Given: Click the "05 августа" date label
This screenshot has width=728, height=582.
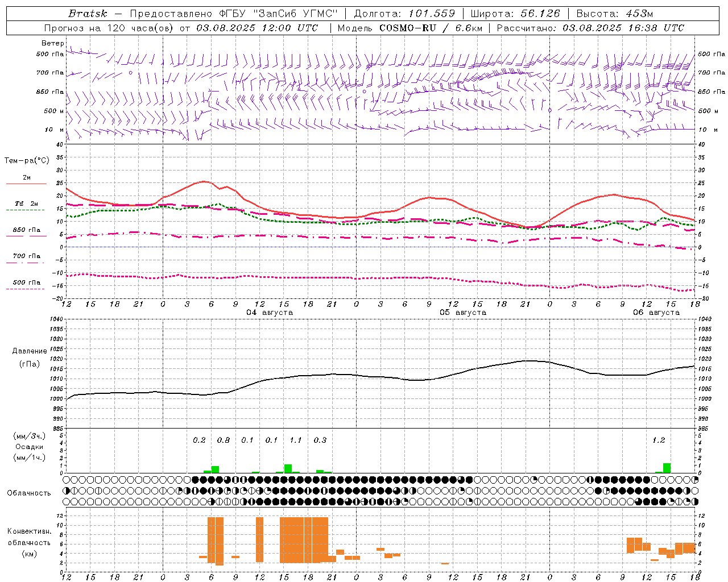Looking at the screenshot, I should click(463, 313).
